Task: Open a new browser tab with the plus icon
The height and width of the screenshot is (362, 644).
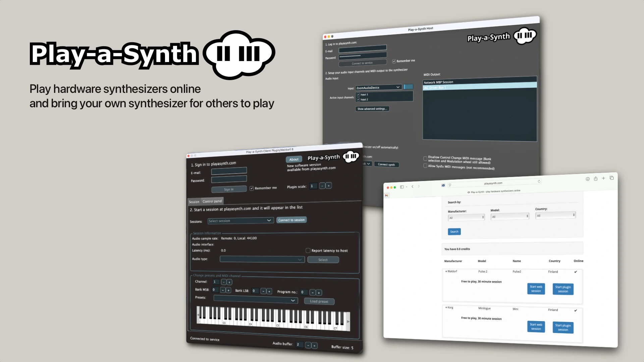Action: click(603, 179)
